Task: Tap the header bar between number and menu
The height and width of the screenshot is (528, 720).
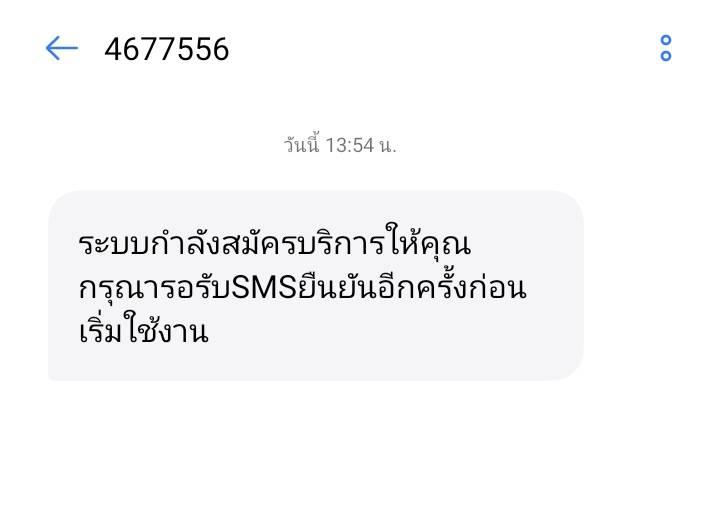Action: click(x=443, y=48)
